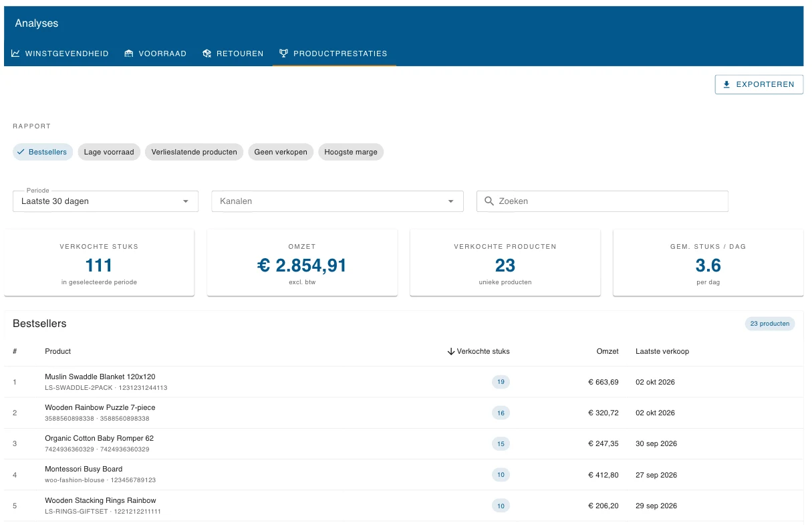The height and width of the screenshot is (525, 812).
Task: Click the Omzet column header
Action: click(x=607, y=352)
